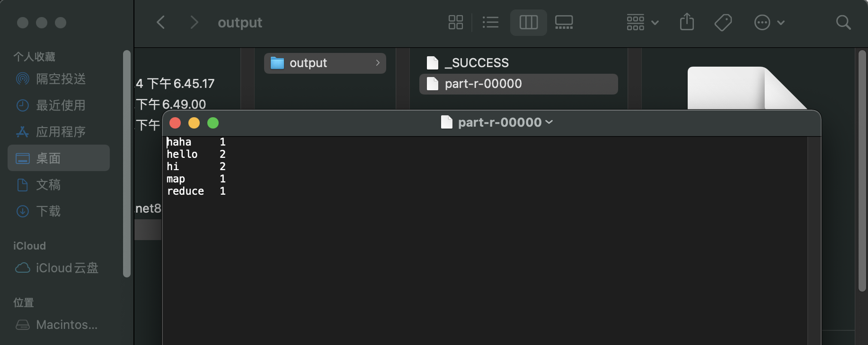Switch Finder to list view

tap(490, 22)
